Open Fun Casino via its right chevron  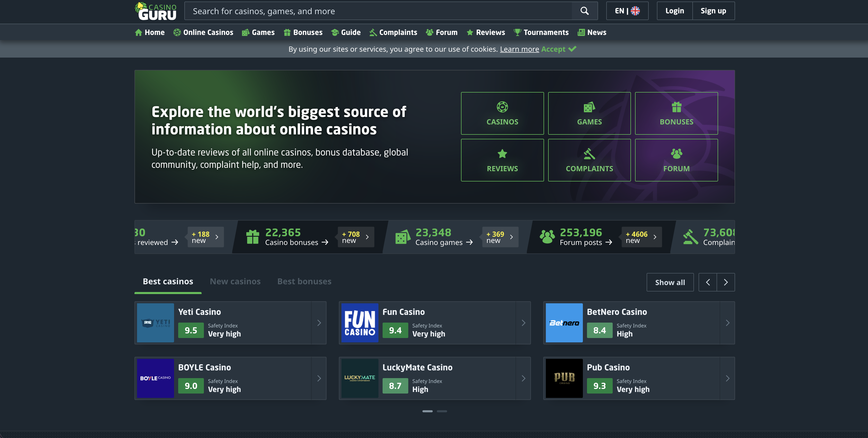(x=523, y=323)
